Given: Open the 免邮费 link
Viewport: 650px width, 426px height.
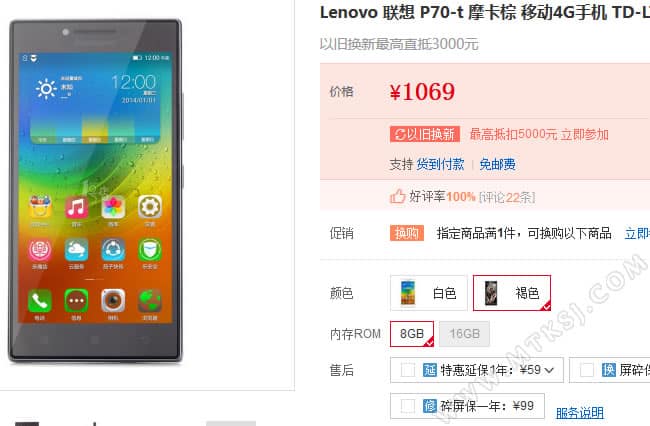Looking at the screenshot, I should pos(497,165).
